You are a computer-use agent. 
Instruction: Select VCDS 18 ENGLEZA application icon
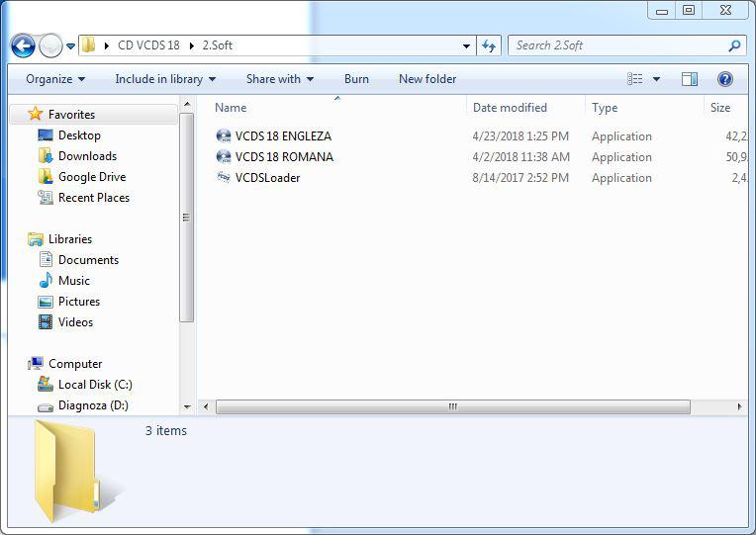point(224,136)
